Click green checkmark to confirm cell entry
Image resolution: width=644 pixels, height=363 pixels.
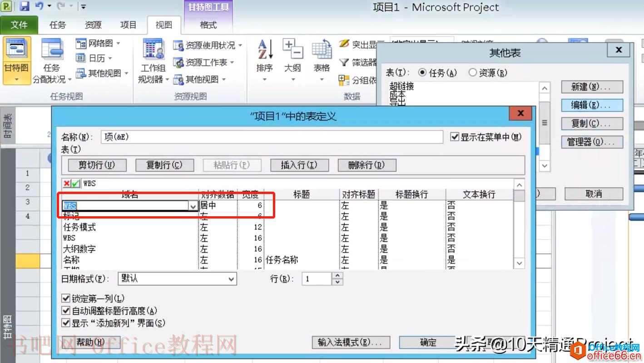point(76,184)
